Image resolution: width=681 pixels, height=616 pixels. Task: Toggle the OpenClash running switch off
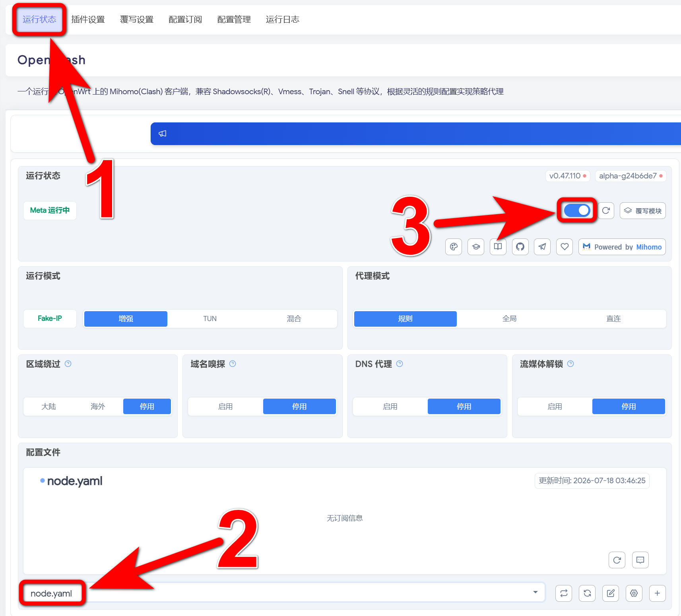click(577, 211)
